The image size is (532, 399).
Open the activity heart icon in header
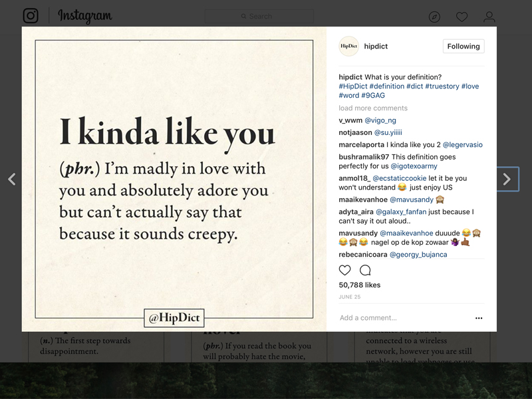click(462, 17)
